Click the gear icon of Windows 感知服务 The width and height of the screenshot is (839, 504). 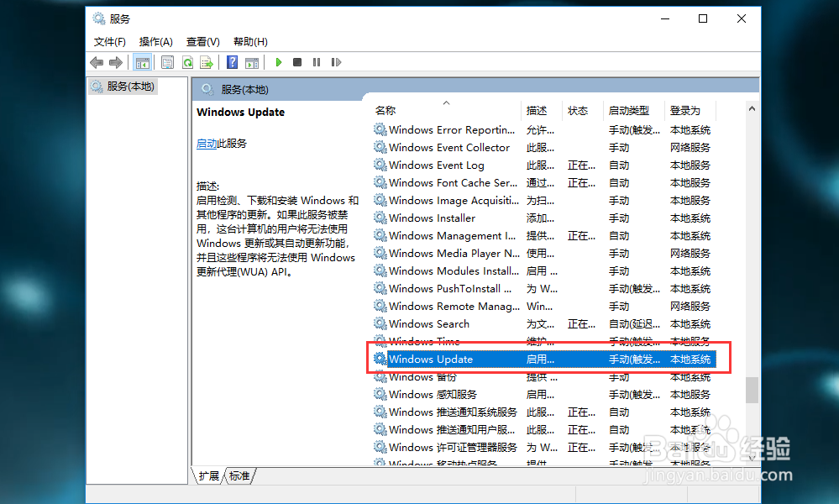pos(380,394)
